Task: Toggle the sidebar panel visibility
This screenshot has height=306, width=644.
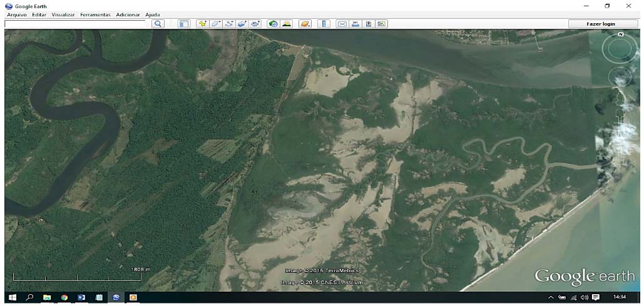Action: [x=184, y=24]
